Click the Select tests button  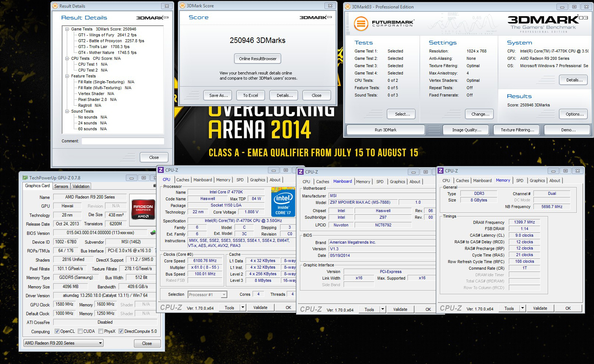402,114
